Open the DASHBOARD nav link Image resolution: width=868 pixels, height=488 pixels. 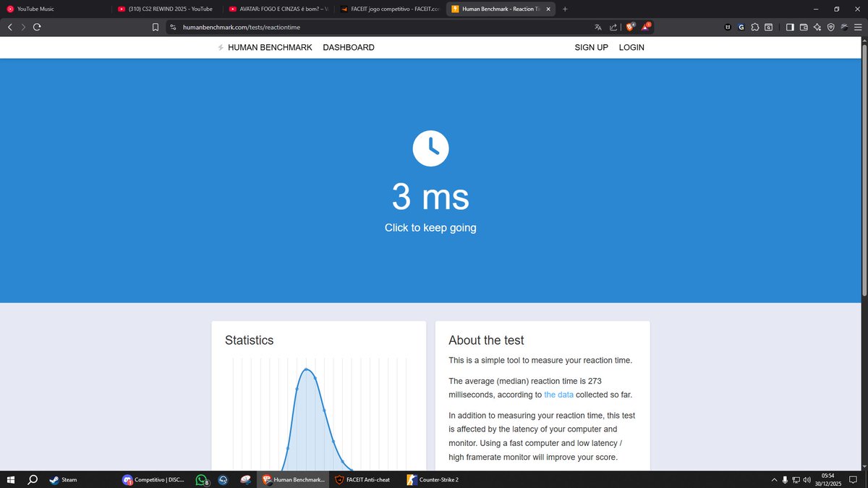coord(349,47)
